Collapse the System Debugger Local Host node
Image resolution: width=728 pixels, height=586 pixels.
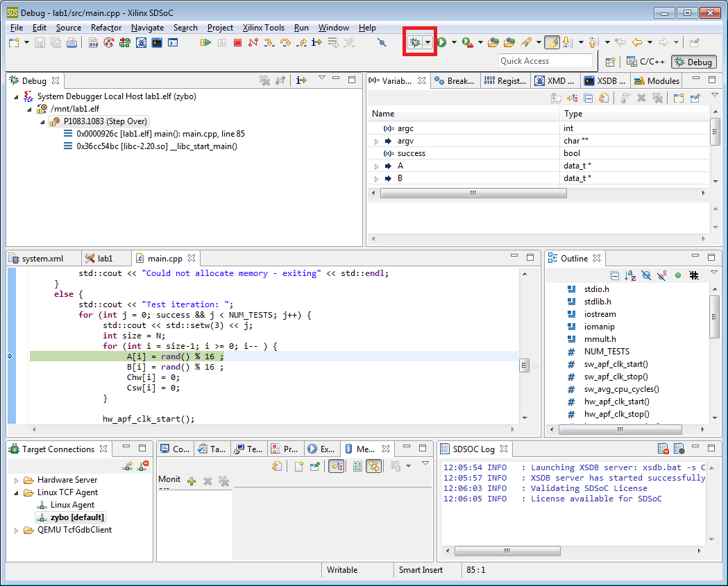click(x=16, y=97)
